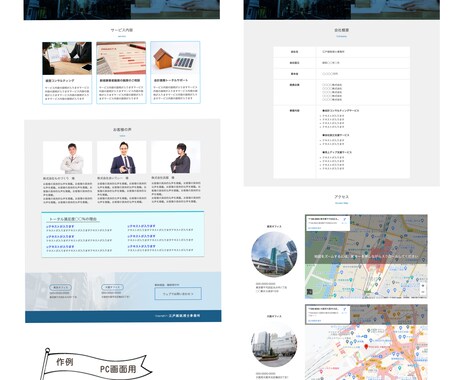View larger map link on Tokyo map card
460x380 pixels.
click(314, 228)
